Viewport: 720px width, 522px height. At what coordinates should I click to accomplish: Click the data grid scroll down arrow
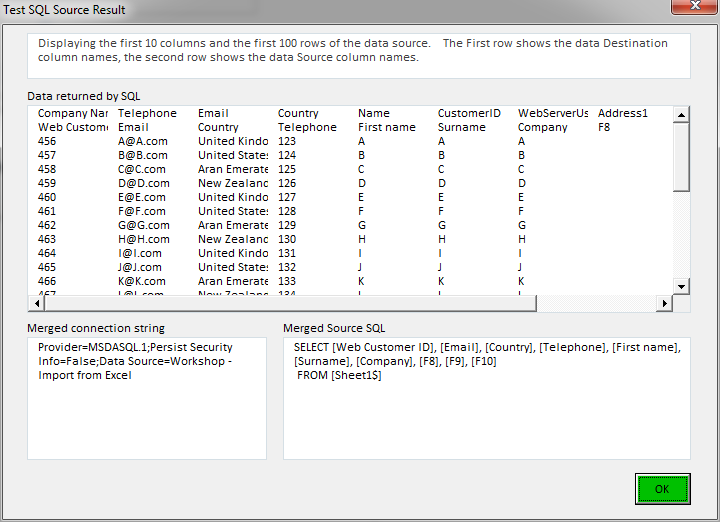click(x=681, y=287)
